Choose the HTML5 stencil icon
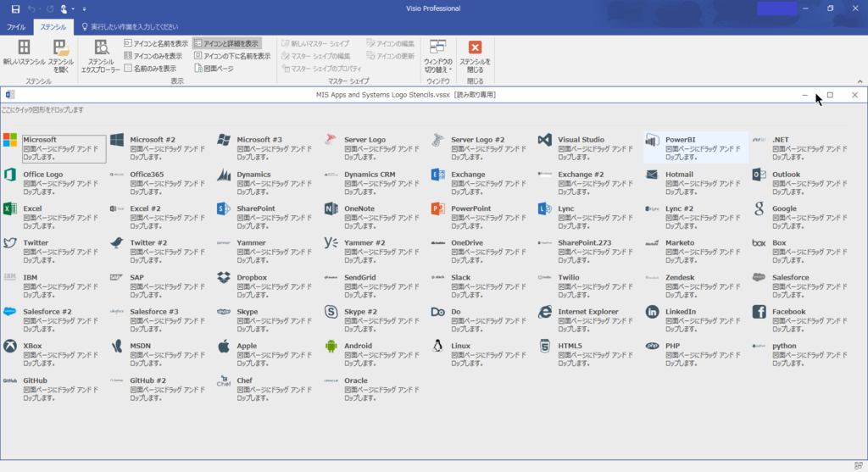The width and height of the screenshot is (868, 472). (545, 346)
